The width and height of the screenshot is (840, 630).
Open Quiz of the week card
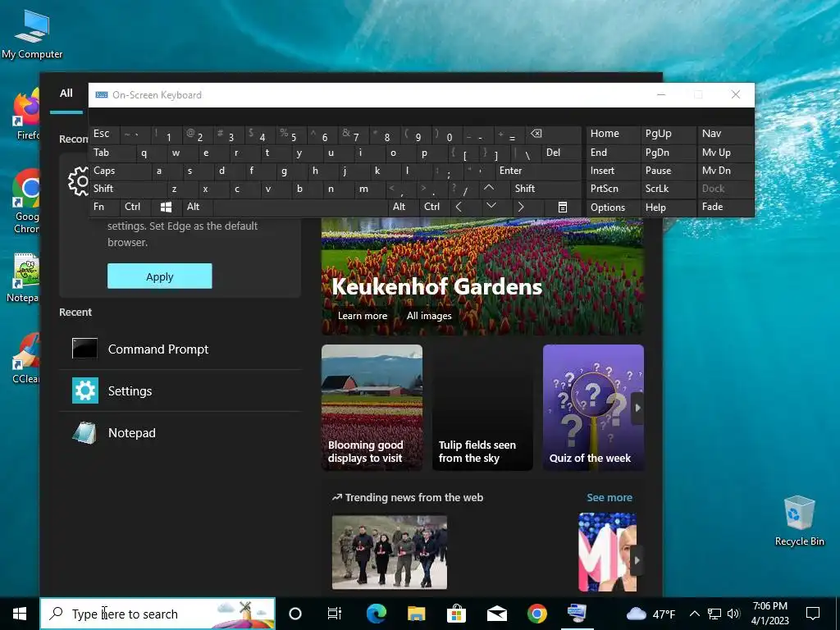(x=593, y=408)
